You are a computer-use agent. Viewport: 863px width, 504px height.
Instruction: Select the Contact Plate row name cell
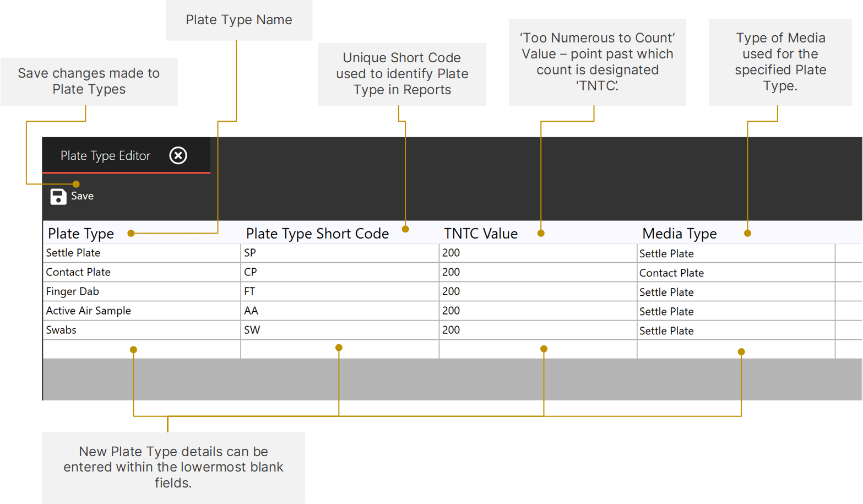click(x=77, y=272)
